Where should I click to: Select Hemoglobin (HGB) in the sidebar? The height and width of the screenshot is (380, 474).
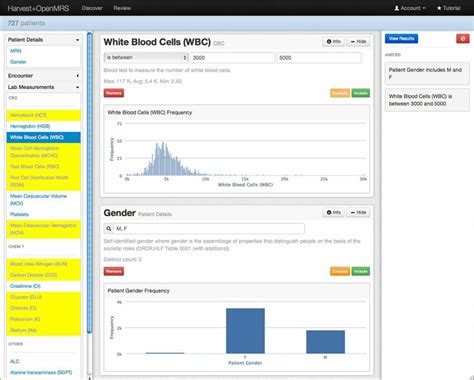(43, 126)
